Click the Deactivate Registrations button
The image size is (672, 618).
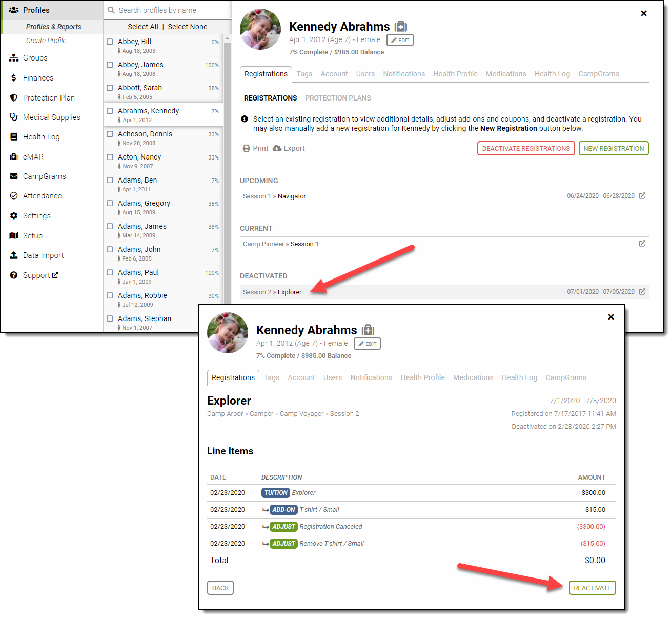526,148
